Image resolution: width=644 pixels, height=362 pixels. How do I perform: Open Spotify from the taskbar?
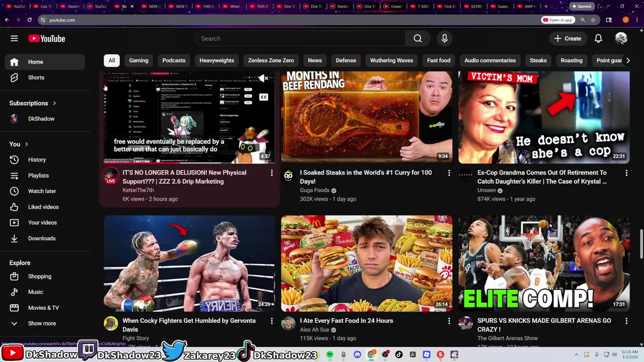tap(330, 355)
